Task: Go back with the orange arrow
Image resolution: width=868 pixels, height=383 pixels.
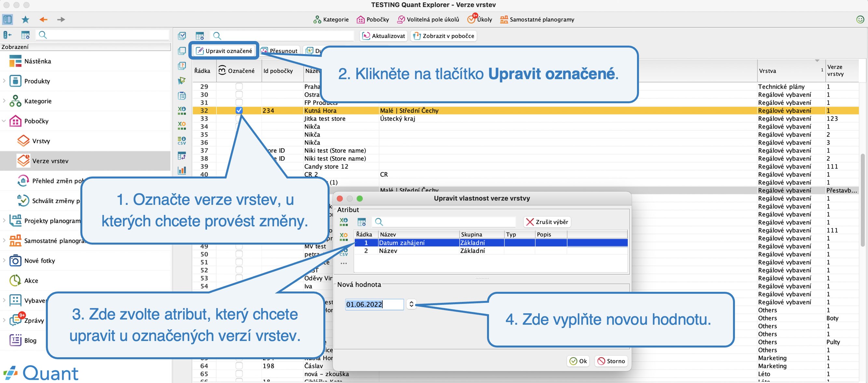Action: click(x=43, y=20)
